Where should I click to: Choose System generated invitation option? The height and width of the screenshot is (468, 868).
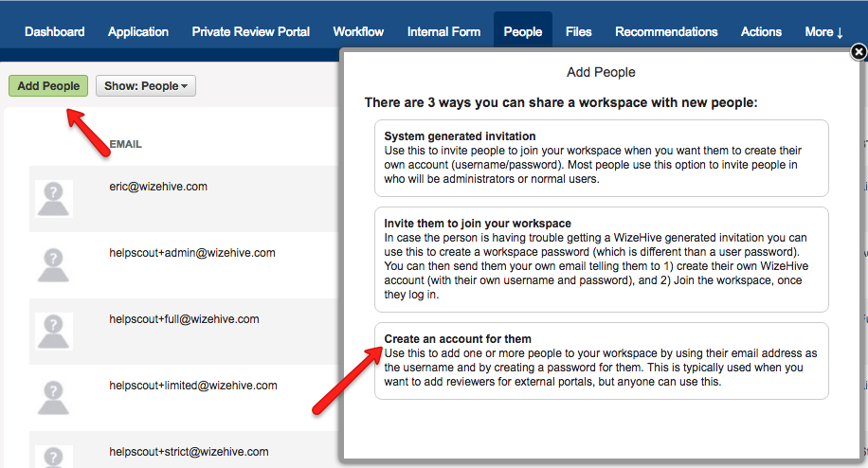[601, 158]
